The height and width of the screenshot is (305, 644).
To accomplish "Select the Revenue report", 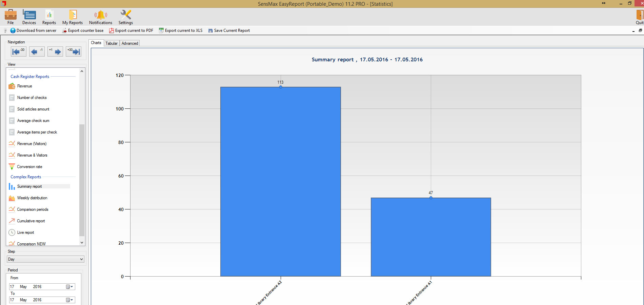I will point(25,86).
